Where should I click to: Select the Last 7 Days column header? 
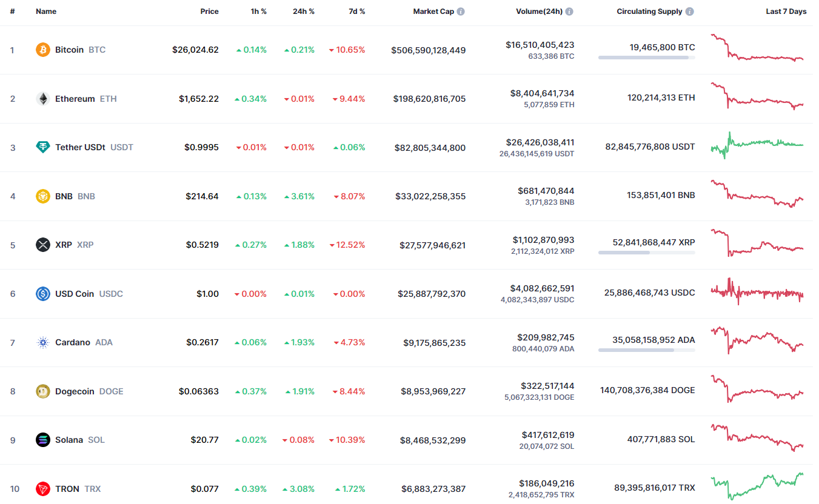(x=785, y=11)
